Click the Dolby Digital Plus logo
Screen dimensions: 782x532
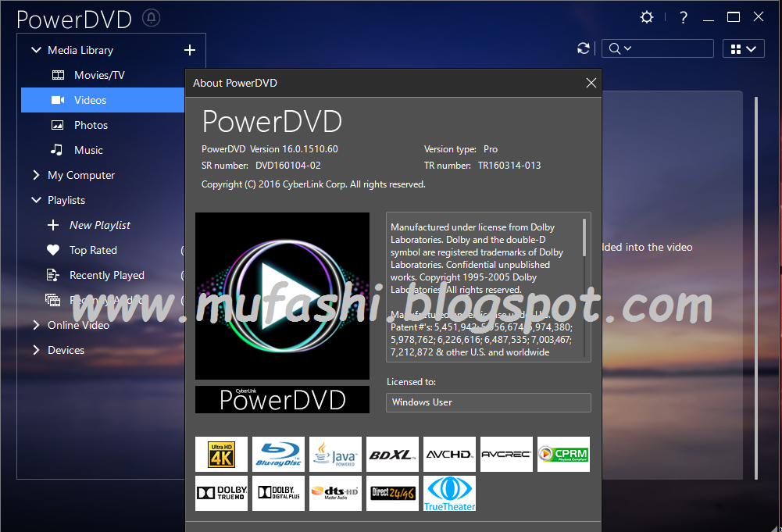[278, 493]
